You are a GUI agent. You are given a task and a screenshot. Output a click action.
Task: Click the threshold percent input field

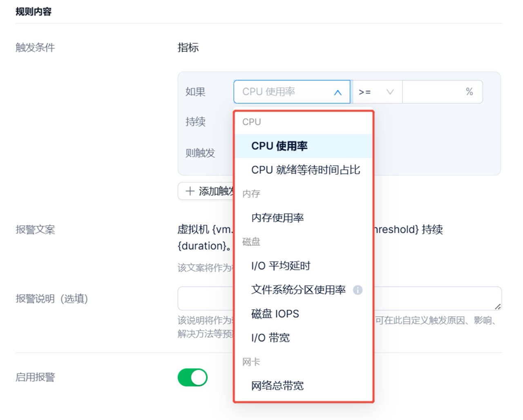433,92
